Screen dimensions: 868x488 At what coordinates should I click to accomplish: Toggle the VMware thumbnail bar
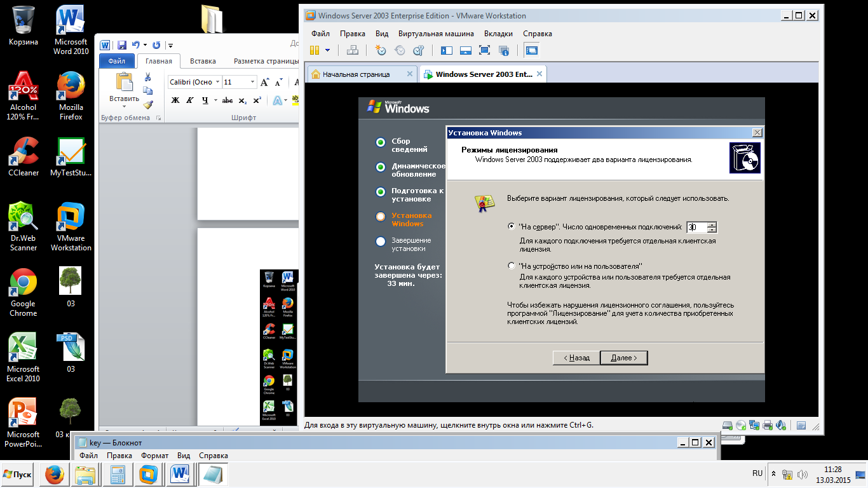[x=466, y=50]
